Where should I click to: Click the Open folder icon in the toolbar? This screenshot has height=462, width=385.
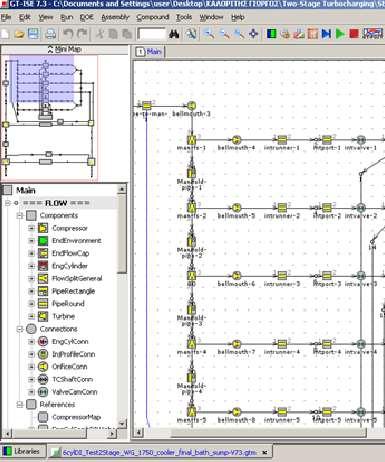(x=19, y=34)
